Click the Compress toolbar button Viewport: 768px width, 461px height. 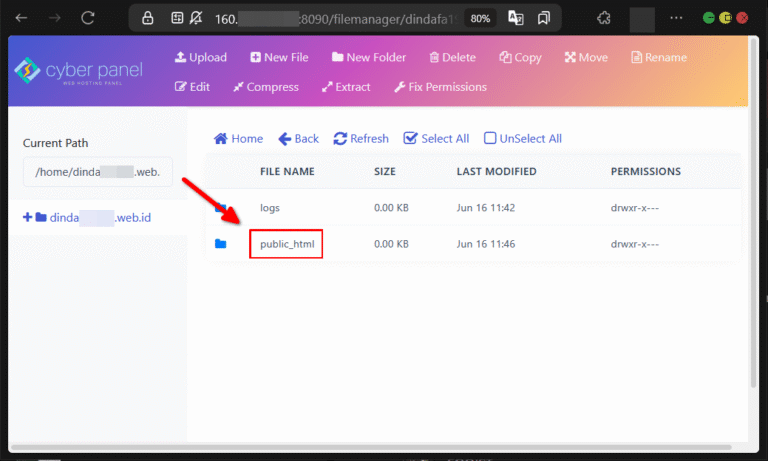pyautogui.click(x=266, y=87)
